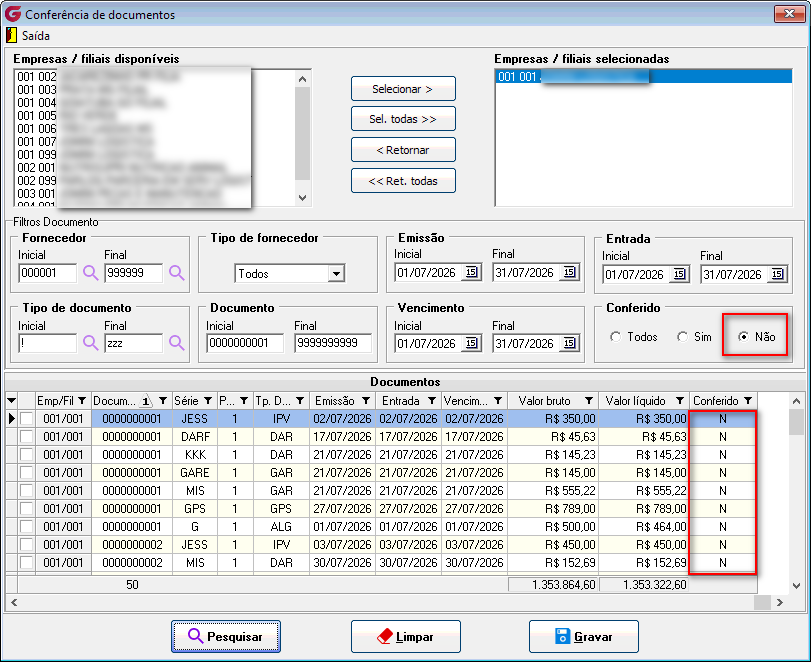Check the row with série GARE
Screen dimensions: 811x662
(x=26, y=473)
